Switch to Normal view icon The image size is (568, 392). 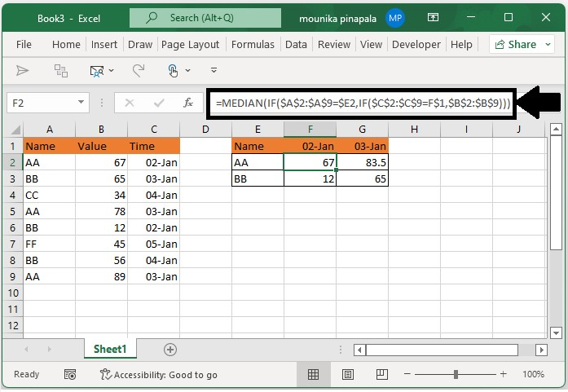[x=314, y=374]
